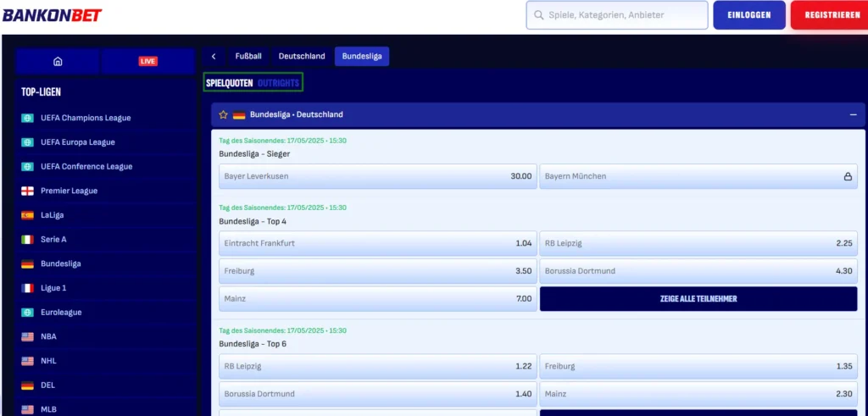Pick Freiburg Top 4 at 3.50
The image size is (868, 416).
tap(378, 271)
